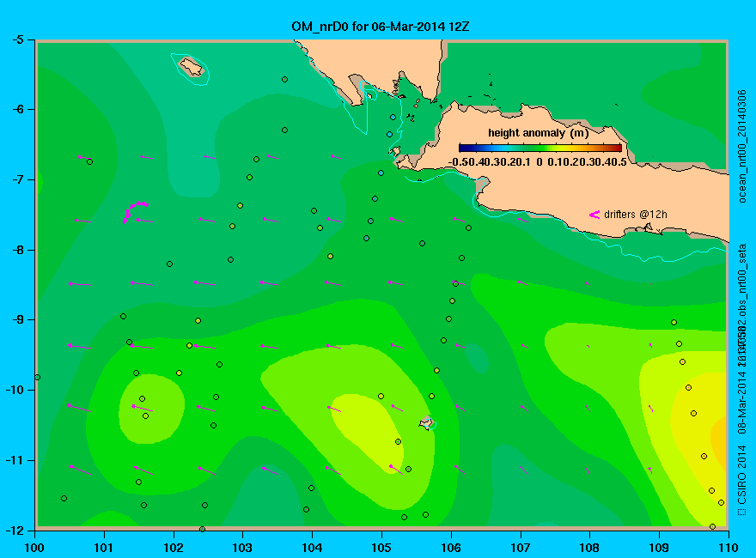The height and width of the screenshot is (558, 756).
Task: Click the '-8' latitude axis label
Action: (x=17, y=250)
